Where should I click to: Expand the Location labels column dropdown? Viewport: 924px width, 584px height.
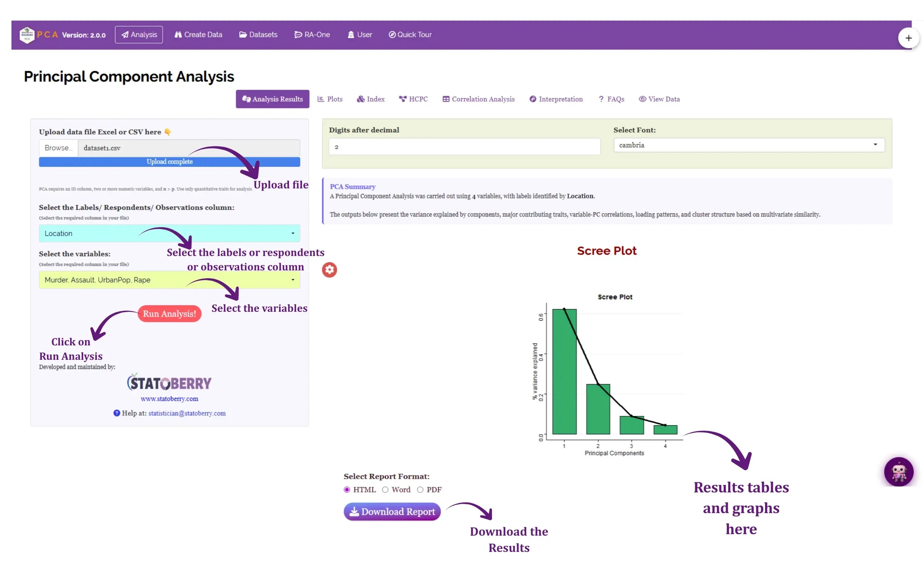coord(169,233)
